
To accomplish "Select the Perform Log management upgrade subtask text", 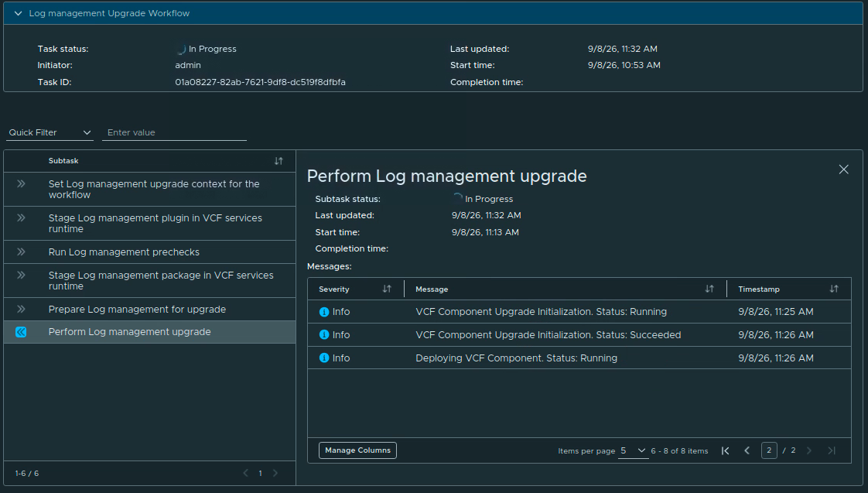I will coord(129,332).
